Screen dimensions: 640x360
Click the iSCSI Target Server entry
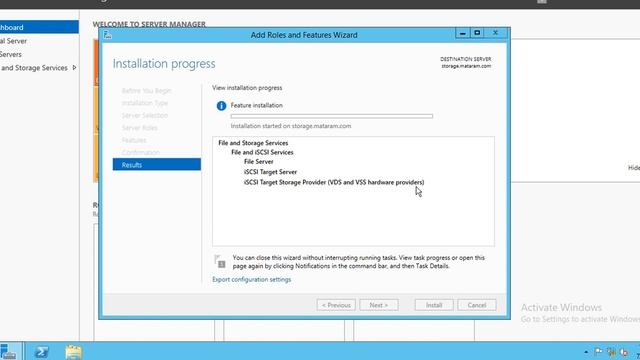pyautogui.click(x=270, y=172)
